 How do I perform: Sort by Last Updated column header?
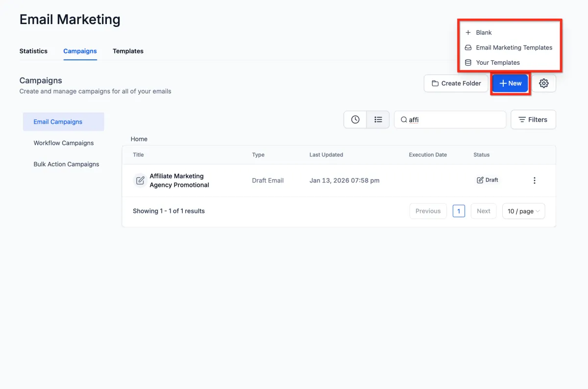[x=326, y=155]
